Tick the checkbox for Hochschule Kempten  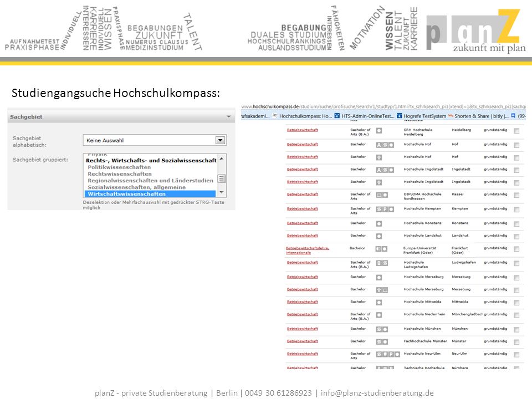click(516, 209)
